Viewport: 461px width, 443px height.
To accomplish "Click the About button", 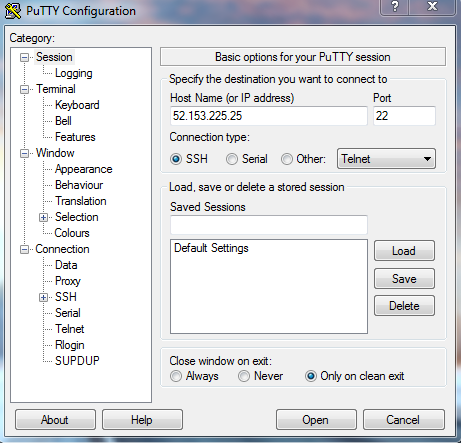I will [55, 420].
